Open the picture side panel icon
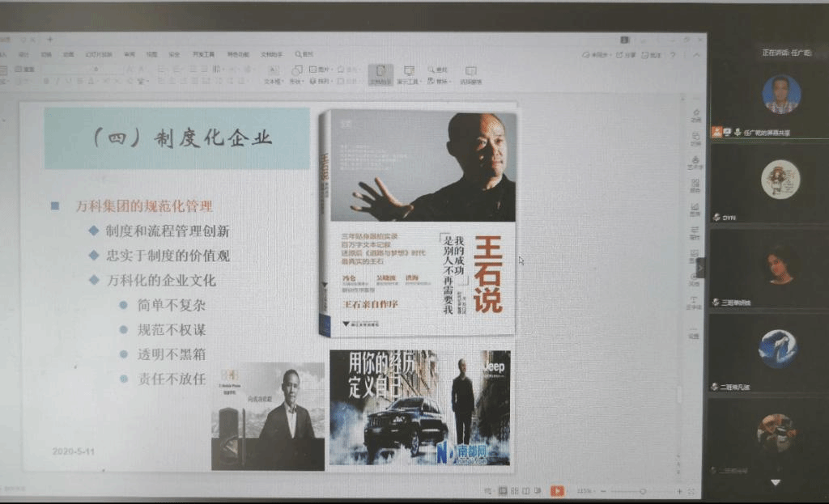The height and width of the screenshot is (504, 829). pos(694,256)
